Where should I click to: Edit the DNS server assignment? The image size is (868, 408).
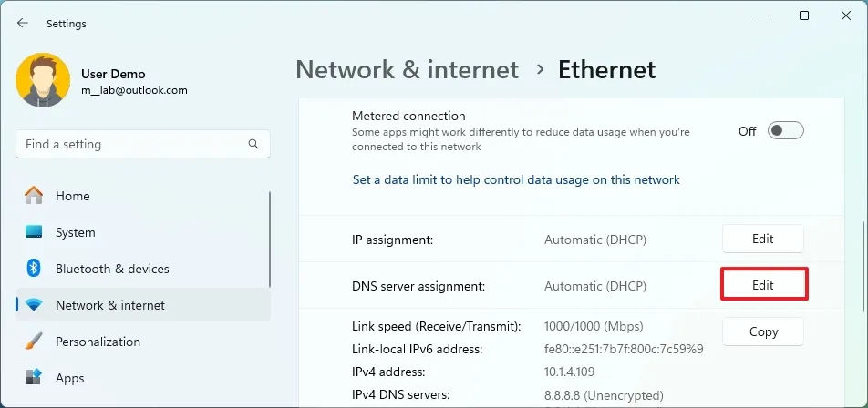pos(763,284)
